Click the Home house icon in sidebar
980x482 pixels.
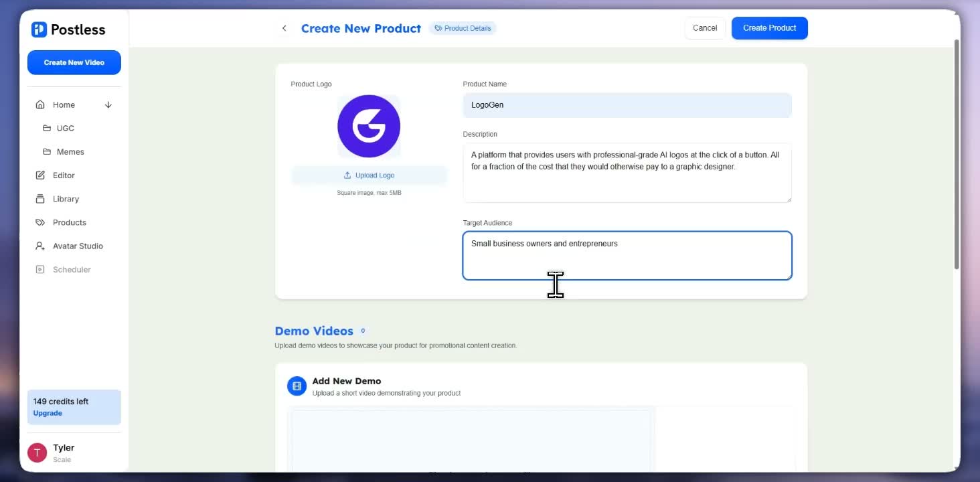[x=40, y=105]
